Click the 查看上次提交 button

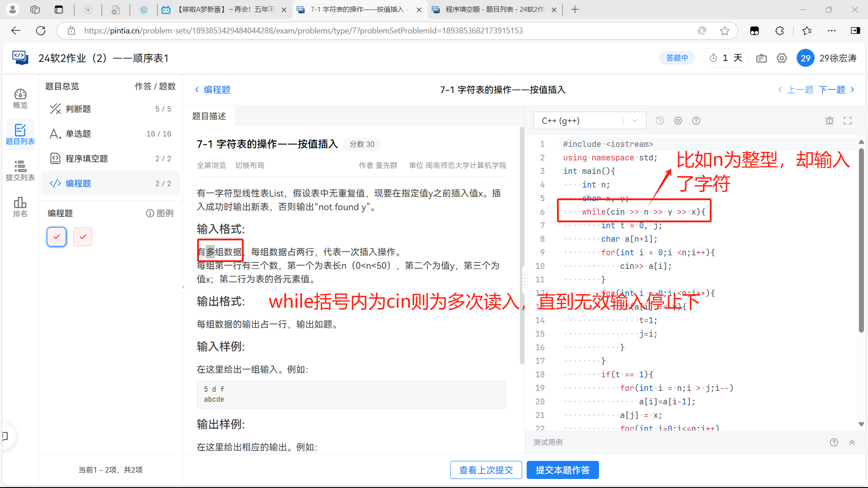click(x=486, y=470)
